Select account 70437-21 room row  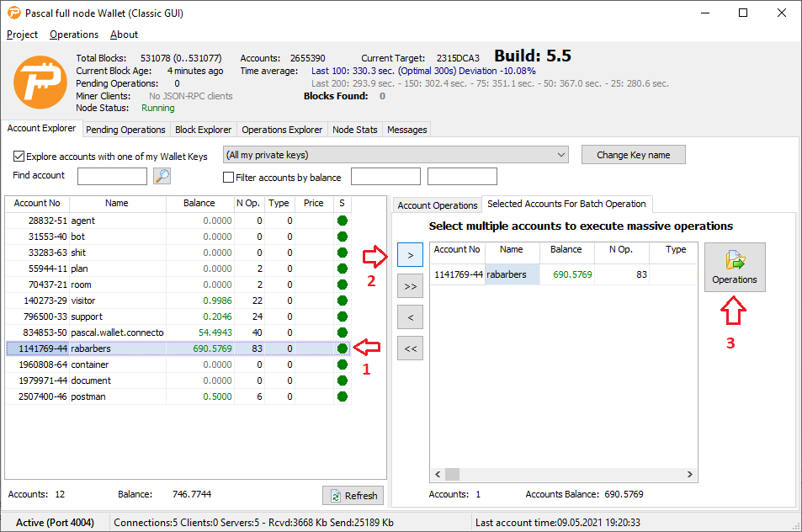[x=178, y=285]
